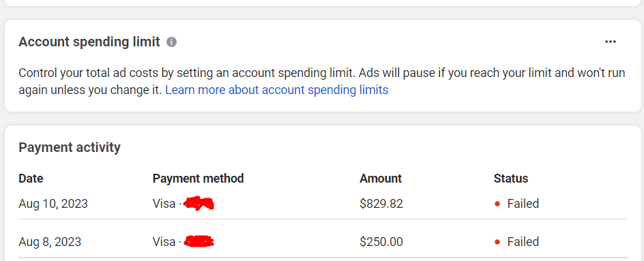The width and height of the screenshot is (644, 261).
Task: Open the Aug 10, 2023 payment entry
Action: (323, 204)
